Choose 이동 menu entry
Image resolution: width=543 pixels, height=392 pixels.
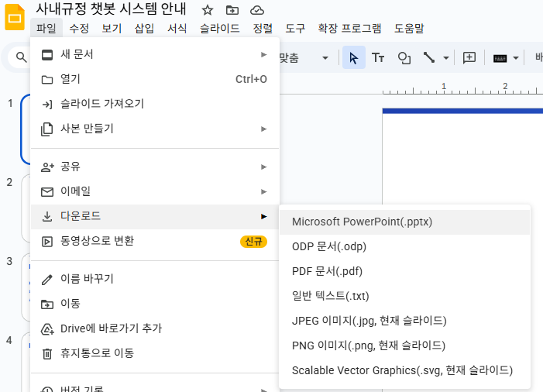[155, 304]
